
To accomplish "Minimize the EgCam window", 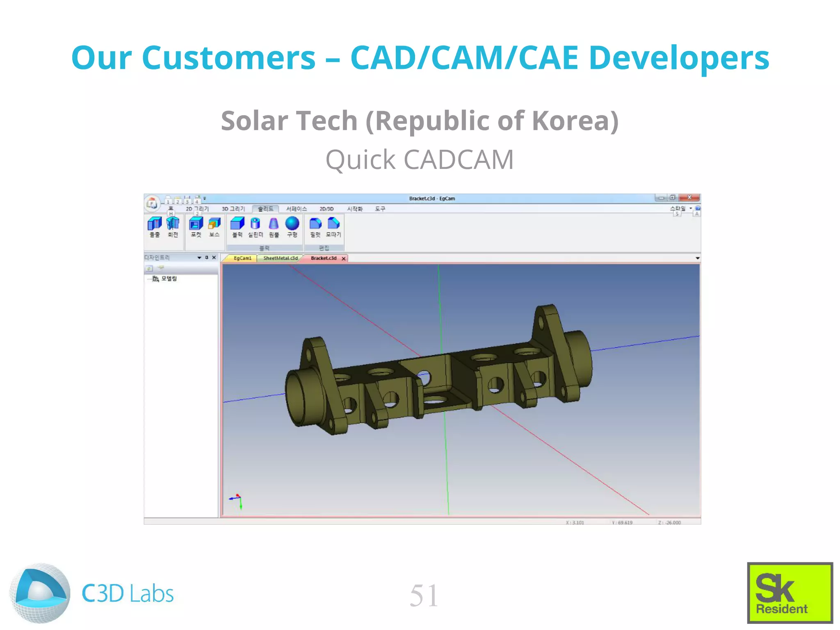I will point(661,198).
